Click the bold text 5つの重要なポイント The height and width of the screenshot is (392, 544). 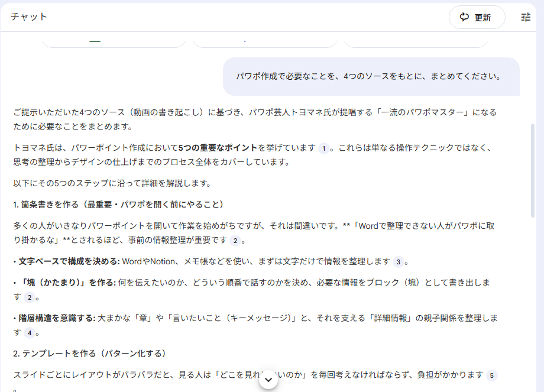pos(218,148)
